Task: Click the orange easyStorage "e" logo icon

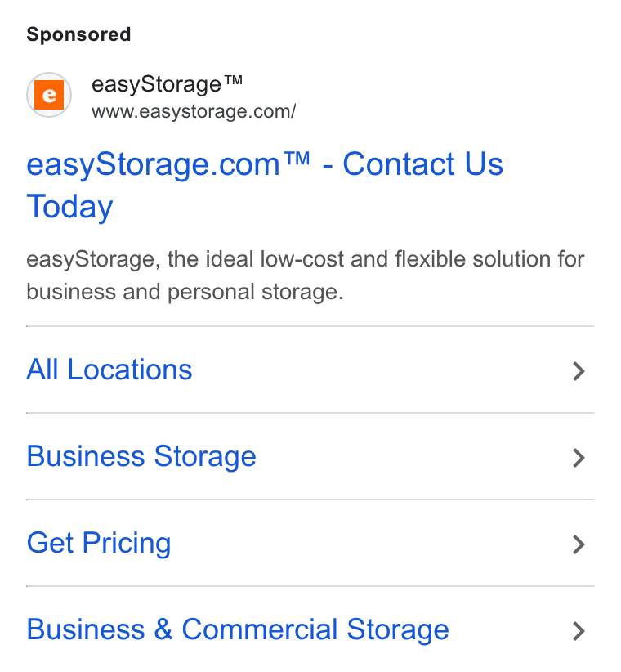Action: tap(49, 95)
